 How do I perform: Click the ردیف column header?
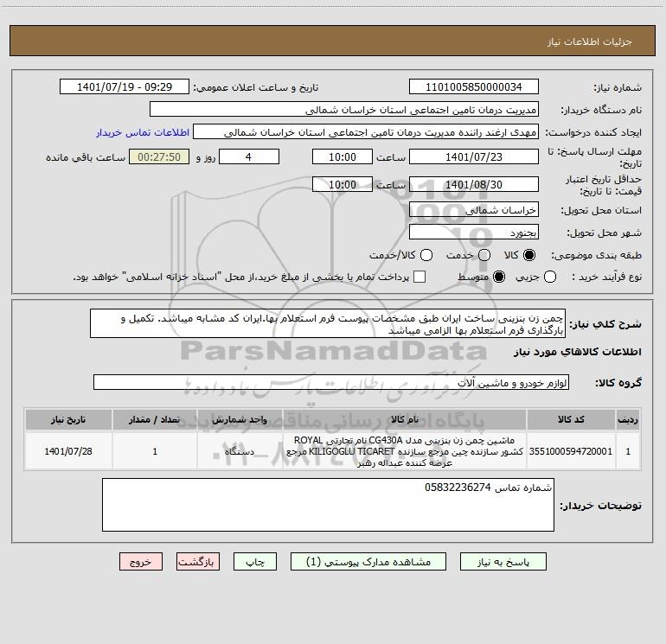tap(628, 420)
